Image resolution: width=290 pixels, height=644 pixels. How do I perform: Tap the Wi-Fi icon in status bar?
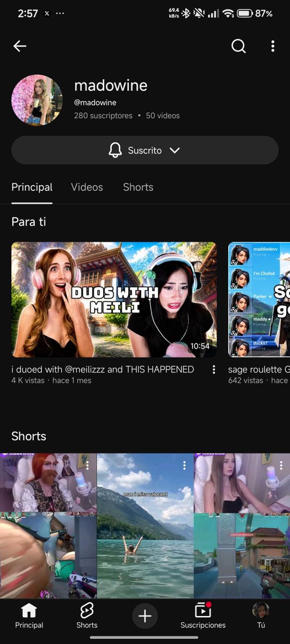click(x=228, y=13)
